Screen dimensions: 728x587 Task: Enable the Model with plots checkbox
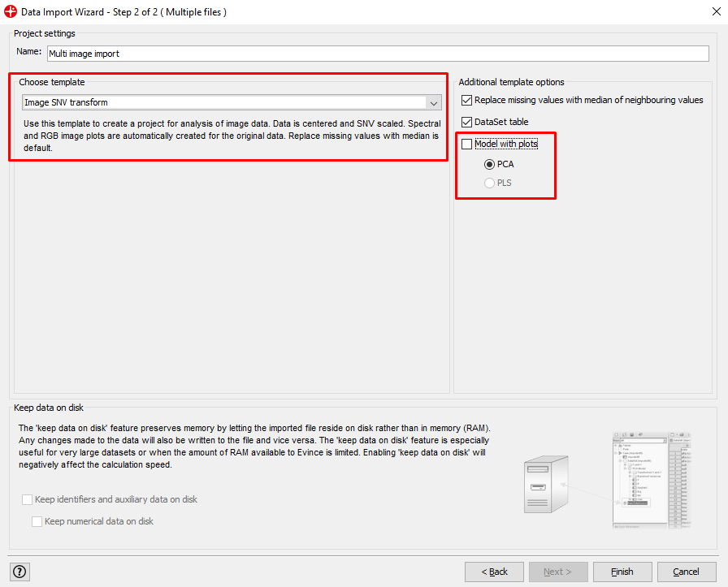466,145
